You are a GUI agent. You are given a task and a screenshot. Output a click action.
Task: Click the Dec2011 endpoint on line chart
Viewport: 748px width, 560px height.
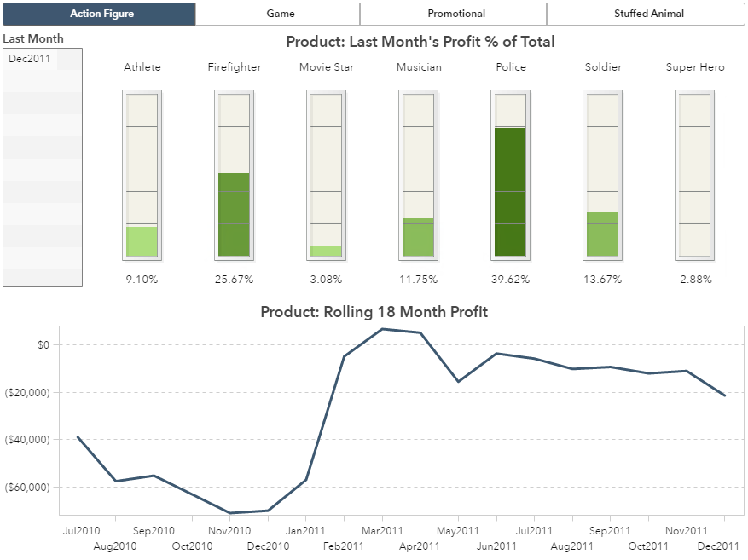[x=725, y=395]
